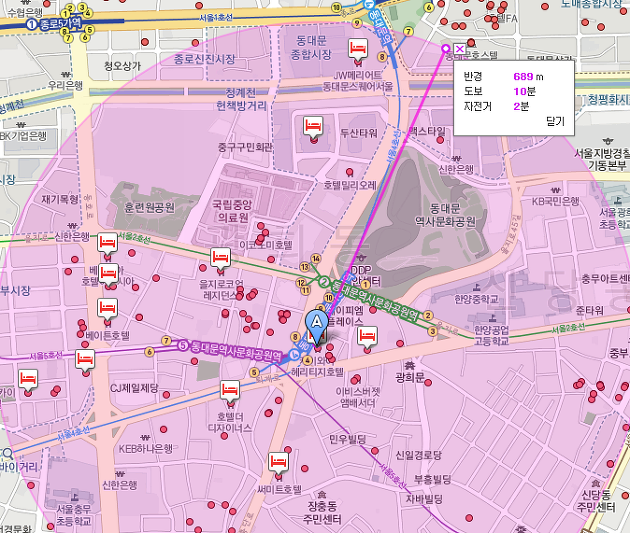Select the 충무아트센터 label

(x=605, y=279)
